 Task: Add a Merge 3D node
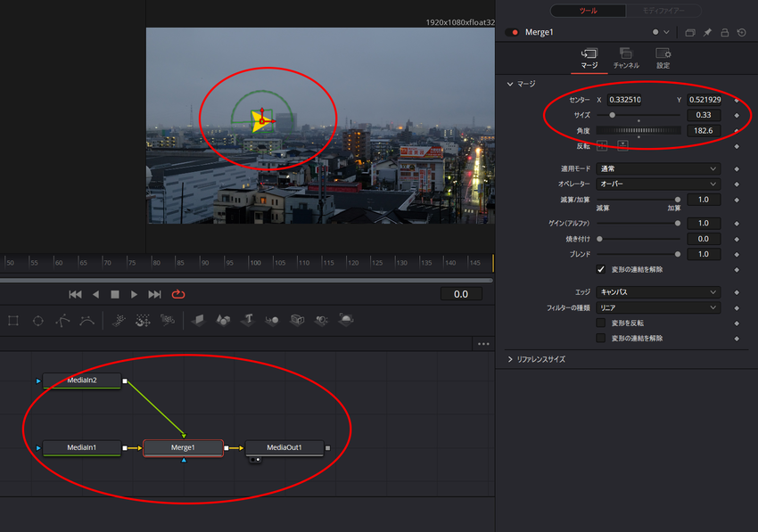click(x=272, y=320)
